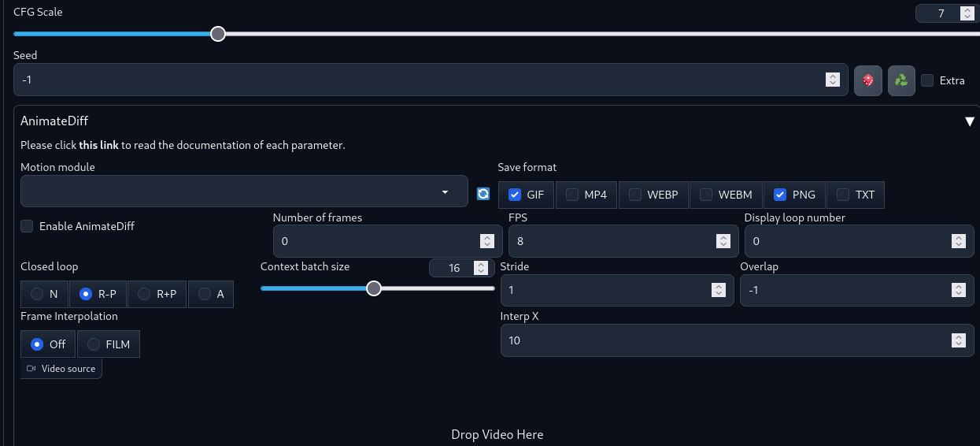This screenshot has height=446, width=980.
Task: Open the "this link" documentation link
Action: [x=98, y=145]
